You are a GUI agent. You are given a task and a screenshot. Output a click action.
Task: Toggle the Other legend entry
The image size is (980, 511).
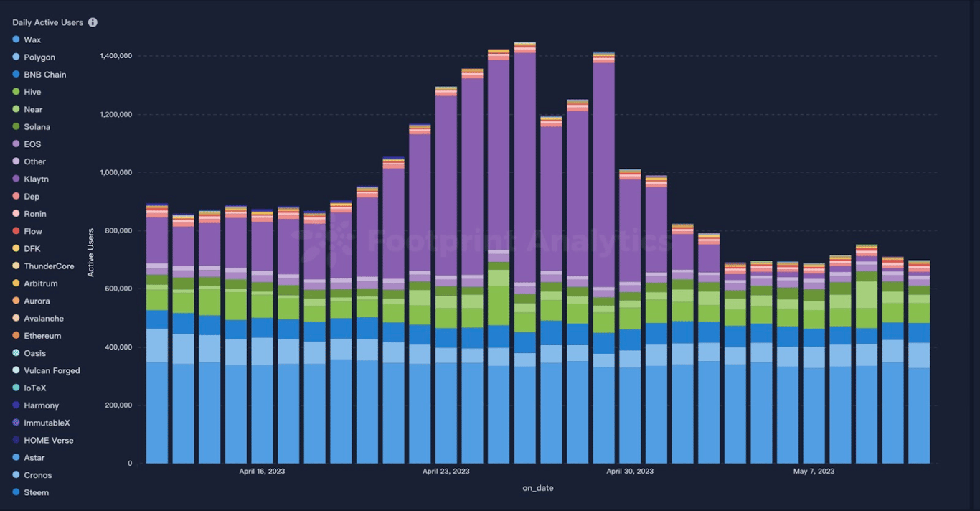click(x=29, y=161)
